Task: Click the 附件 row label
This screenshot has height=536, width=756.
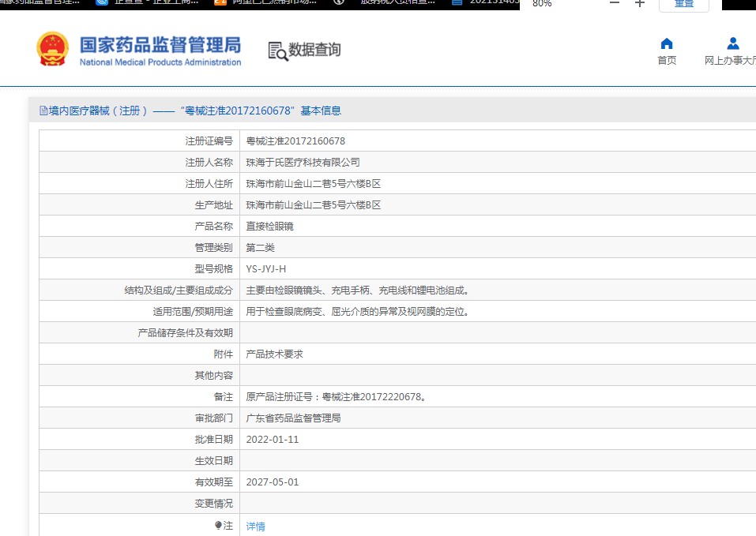Action: pyautogui.click(x=224, y=354)
